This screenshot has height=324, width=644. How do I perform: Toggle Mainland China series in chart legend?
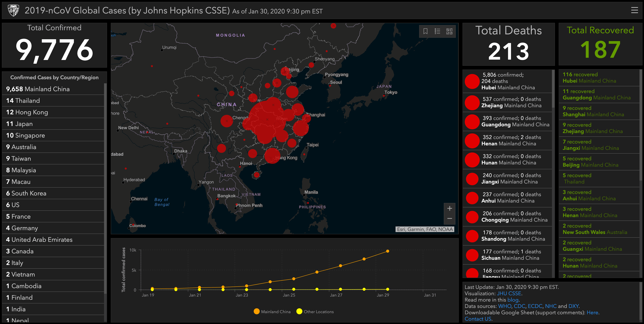272,311
